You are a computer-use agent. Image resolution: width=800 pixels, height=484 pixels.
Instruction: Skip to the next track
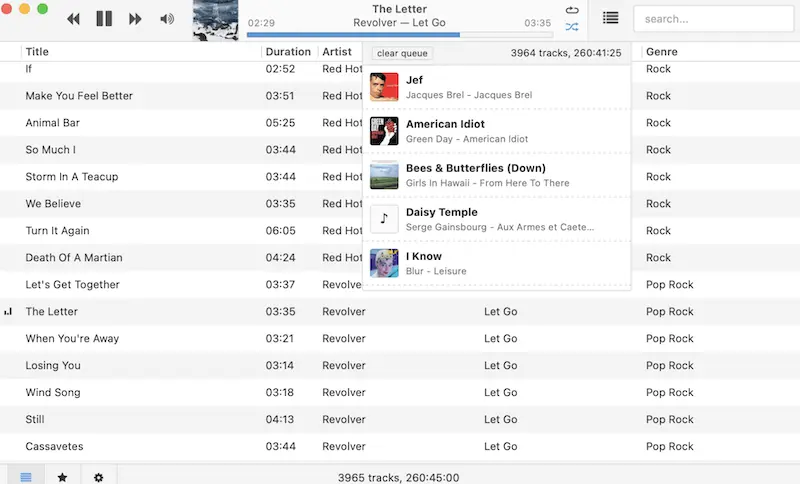(x=135, y=19)
